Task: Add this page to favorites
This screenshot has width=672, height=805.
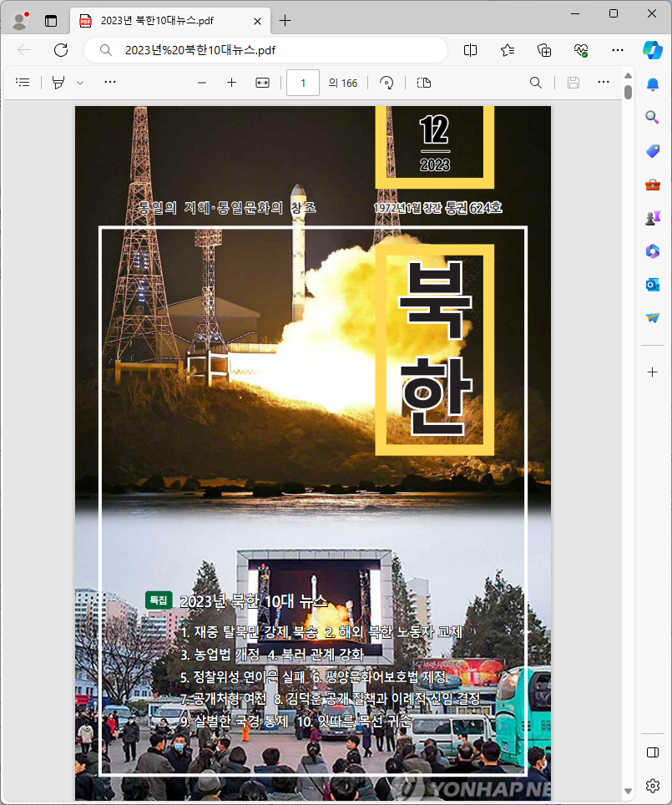Action: point(507,50)
